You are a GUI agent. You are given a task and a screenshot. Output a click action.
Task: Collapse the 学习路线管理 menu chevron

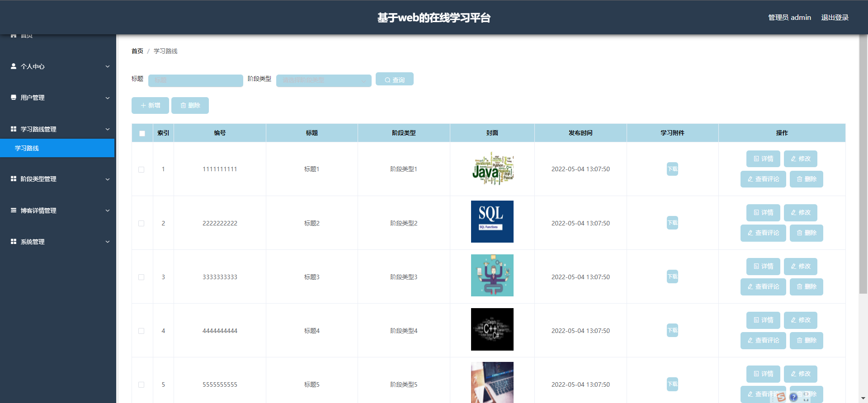(108, 129)
